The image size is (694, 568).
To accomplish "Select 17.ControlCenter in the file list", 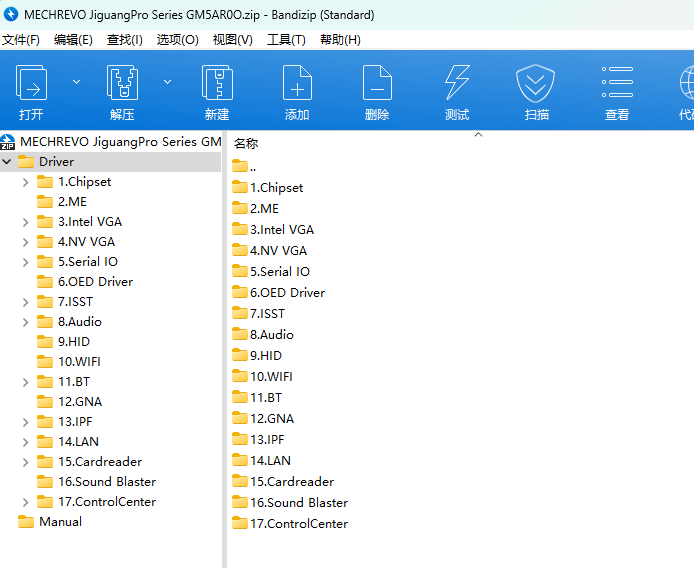I will point(290,524).
